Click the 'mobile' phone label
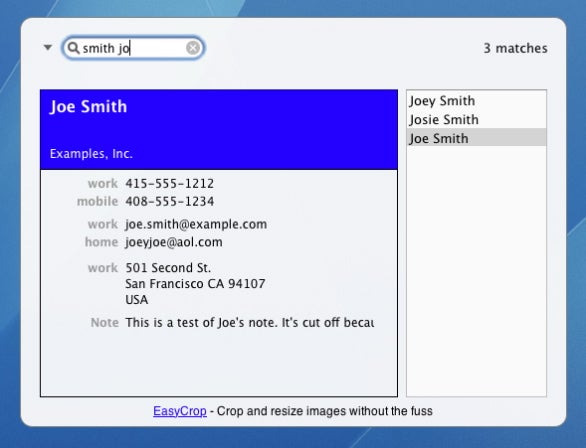 pos(98,201)
